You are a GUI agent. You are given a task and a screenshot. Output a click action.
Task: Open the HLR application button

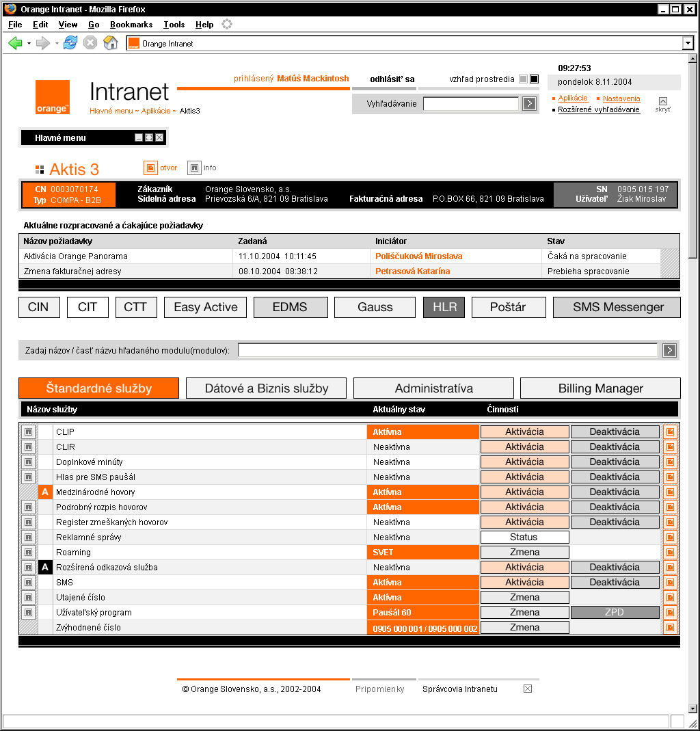(444, 307)
